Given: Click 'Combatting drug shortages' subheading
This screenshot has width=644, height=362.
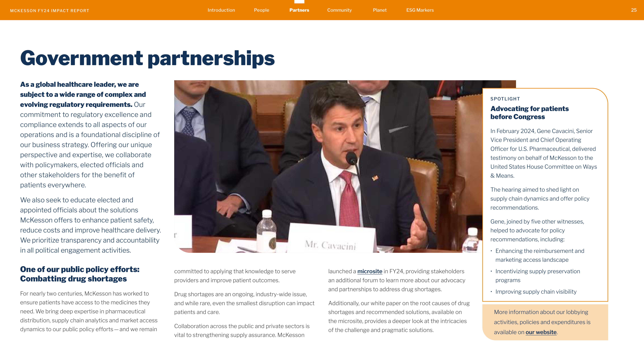Looking at the screenshot, I should click(73, 279).
